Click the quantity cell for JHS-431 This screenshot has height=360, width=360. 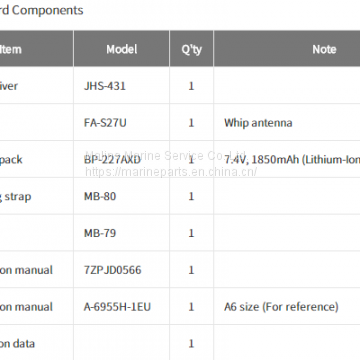tap(191, 86)
